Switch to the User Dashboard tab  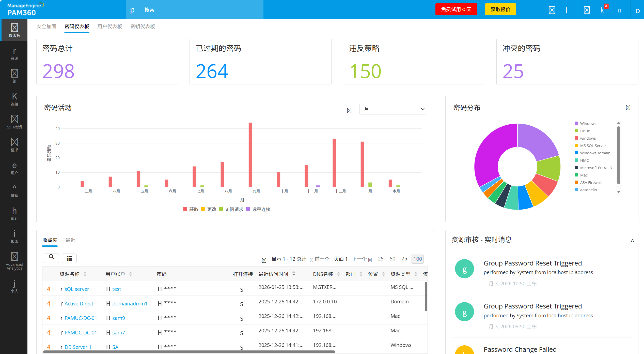109,26
